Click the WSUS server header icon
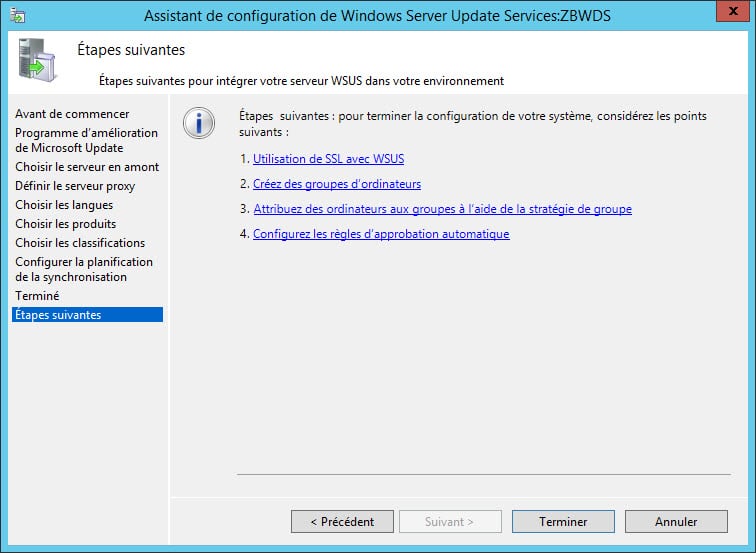Viewport: 756px width, 553px height. (x=37, y=60)
